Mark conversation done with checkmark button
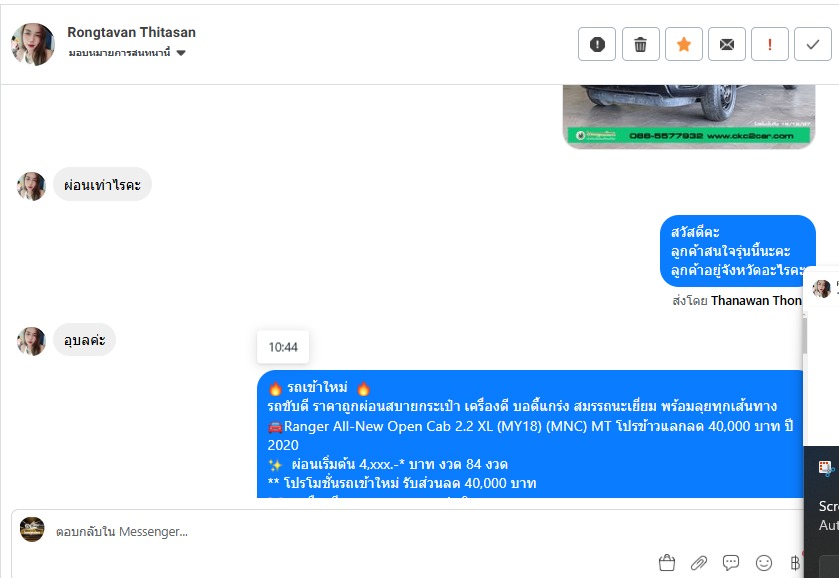 pyautogui.click(x=813, y=44)
